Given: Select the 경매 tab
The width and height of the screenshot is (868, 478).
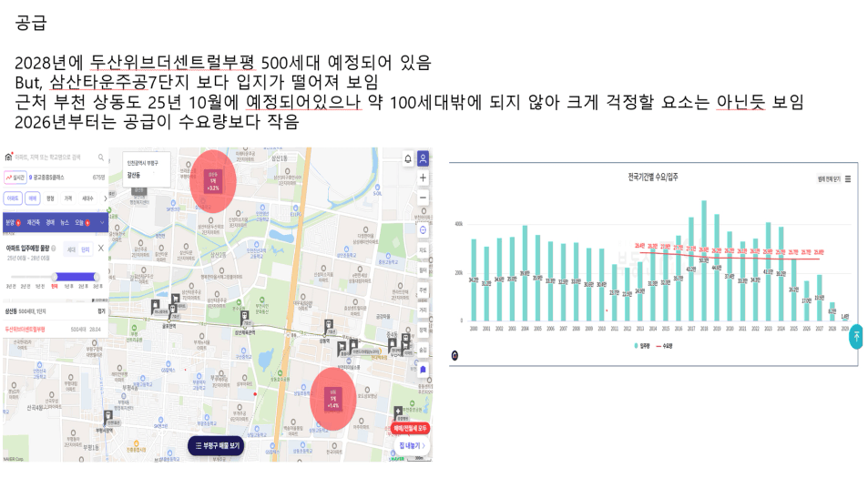Looking at the screenshot, I should coord(50,222).
